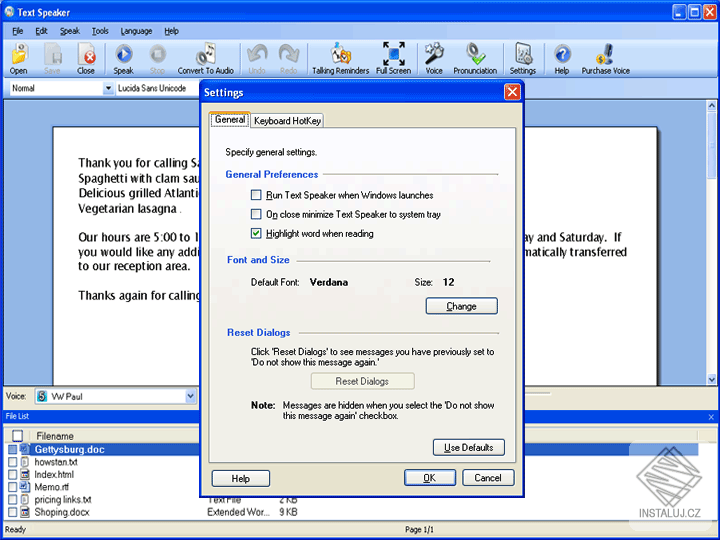
Task: Click the Memo.rtf file icon
Action: 25,487
